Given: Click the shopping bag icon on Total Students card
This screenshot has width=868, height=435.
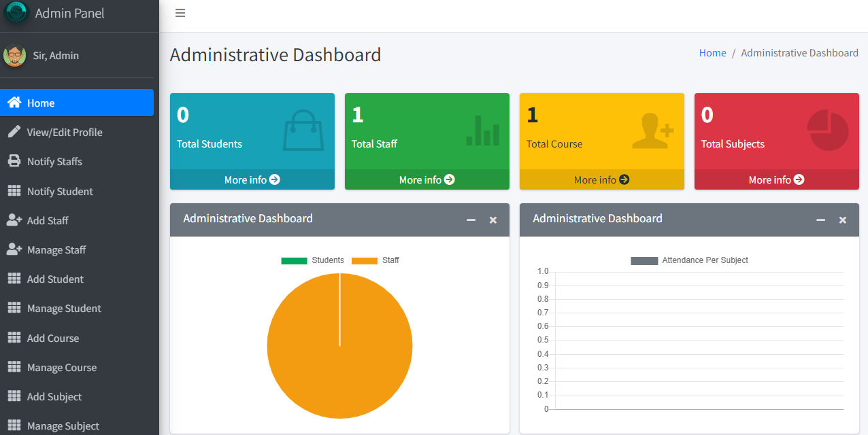Looking at the screenshot, I should (303, 130).
